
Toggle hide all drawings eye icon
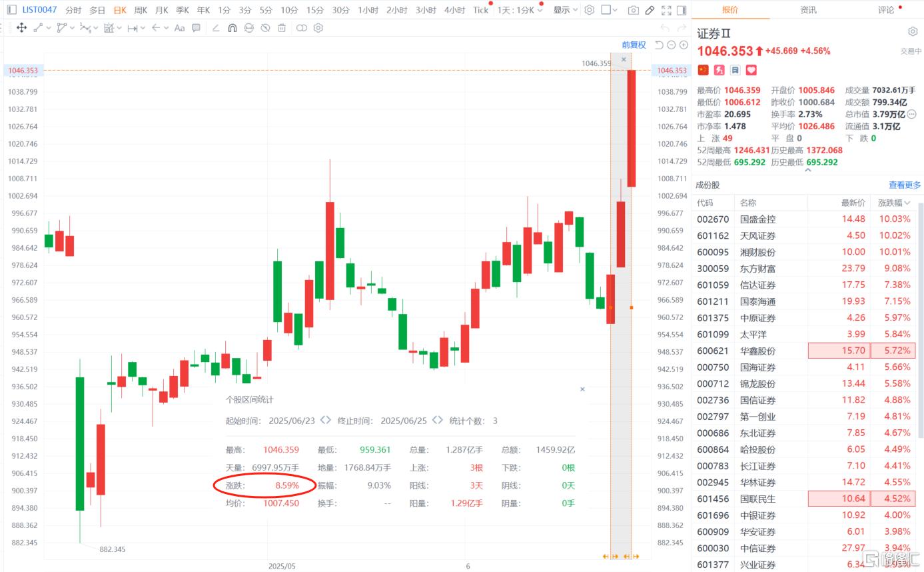(x=265, y=28)
